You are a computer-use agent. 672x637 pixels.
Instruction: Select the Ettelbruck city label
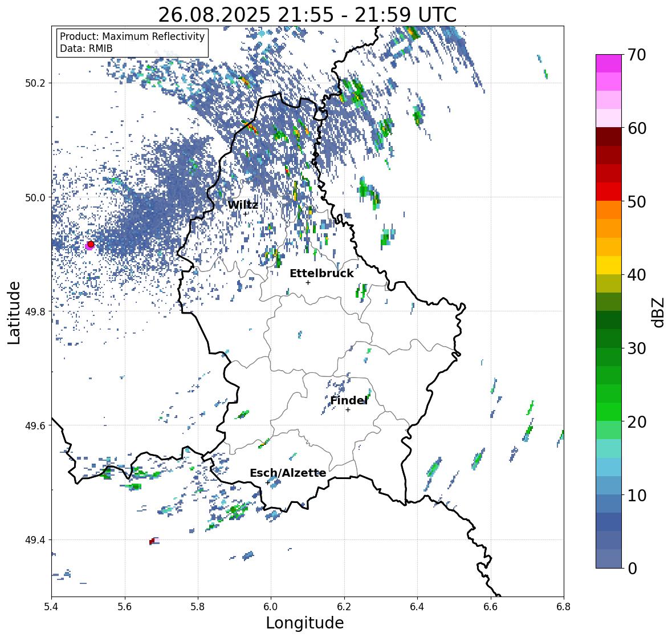pos(321,274)
